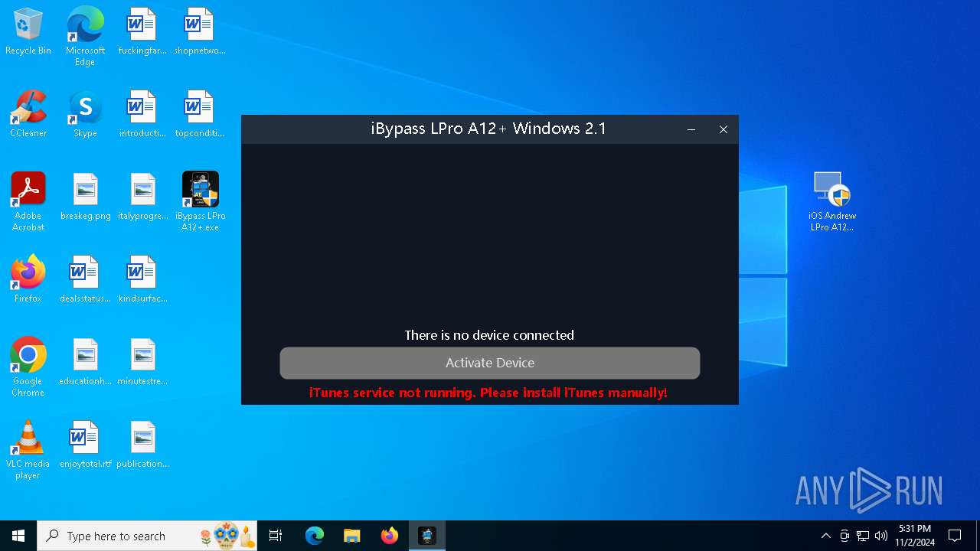Viewport: 980px width, 551px height.
Task: Minimize the iBypass LPro window
Action: pos(691,129)
